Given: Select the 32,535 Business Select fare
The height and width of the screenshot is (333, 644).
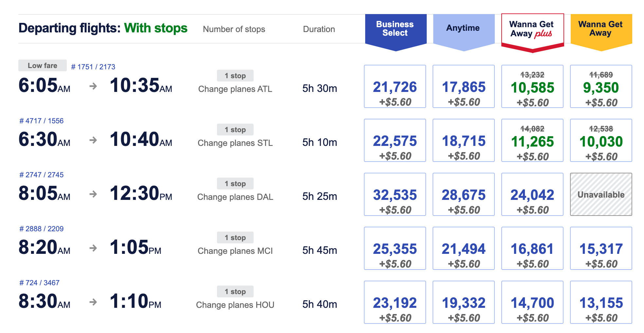Looking at the screenshot, I should coord(395,194).
